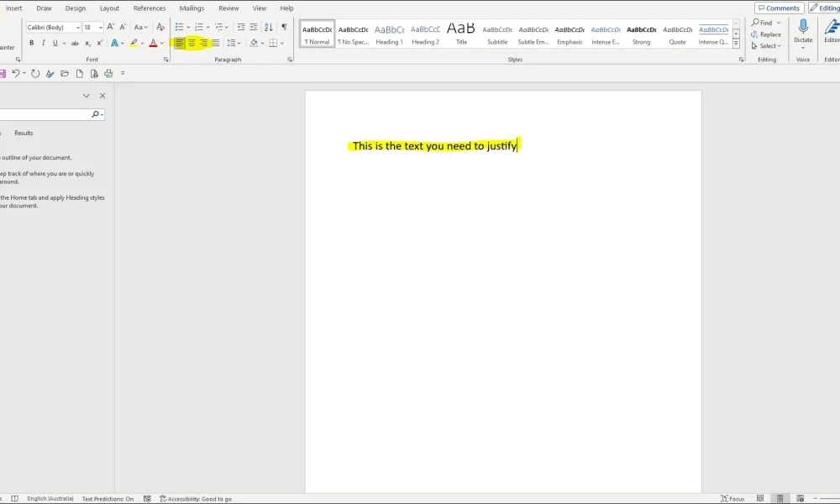Open the Mailings ribbon tab

tap(192, 8)
